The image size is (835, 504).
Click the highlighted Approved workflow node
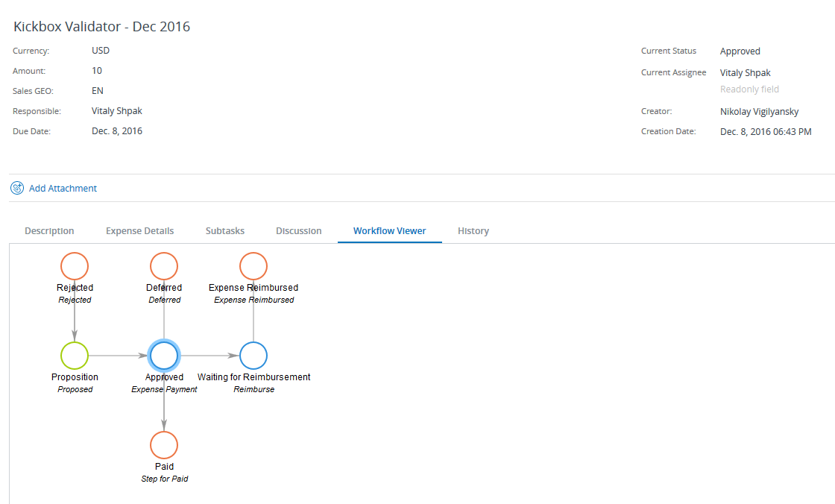point(164,356)
